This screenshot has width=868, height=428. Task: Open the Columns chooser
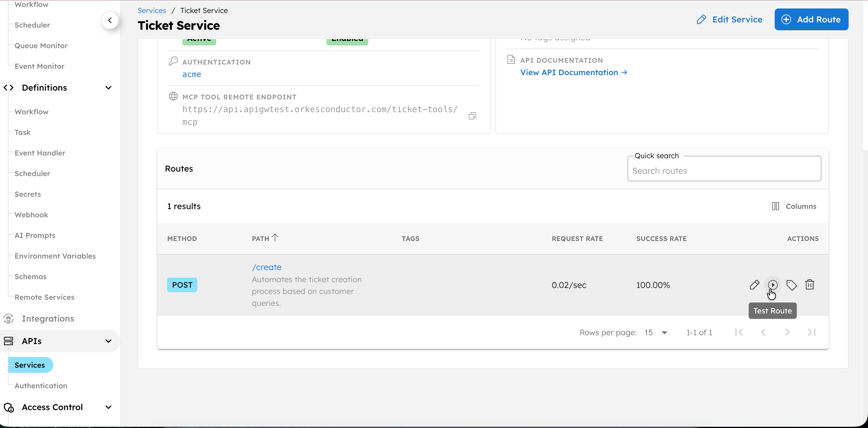pos(794,206)
